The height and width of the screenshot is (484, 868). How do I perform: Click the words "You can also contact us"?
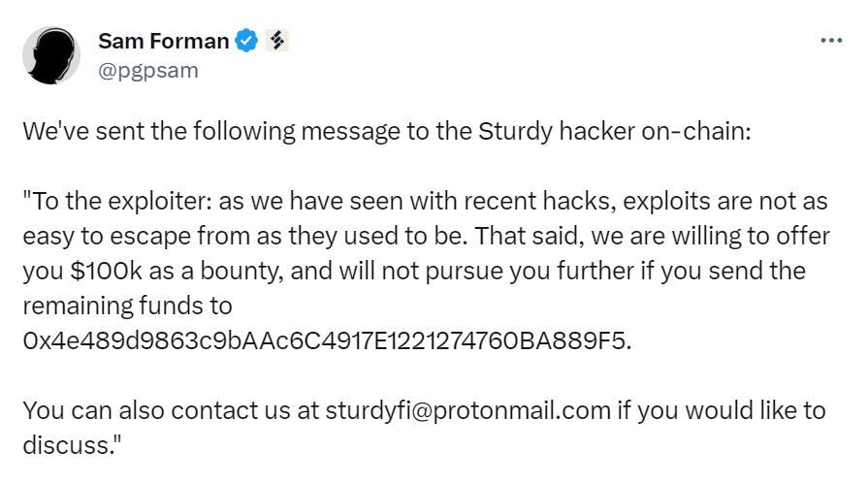click(155, 410)
